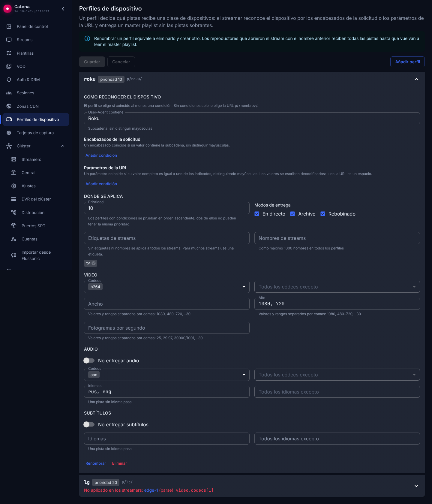Screen dimensions: 432x504
Task: Click the VOD library icon
Action: coord(9,66)
